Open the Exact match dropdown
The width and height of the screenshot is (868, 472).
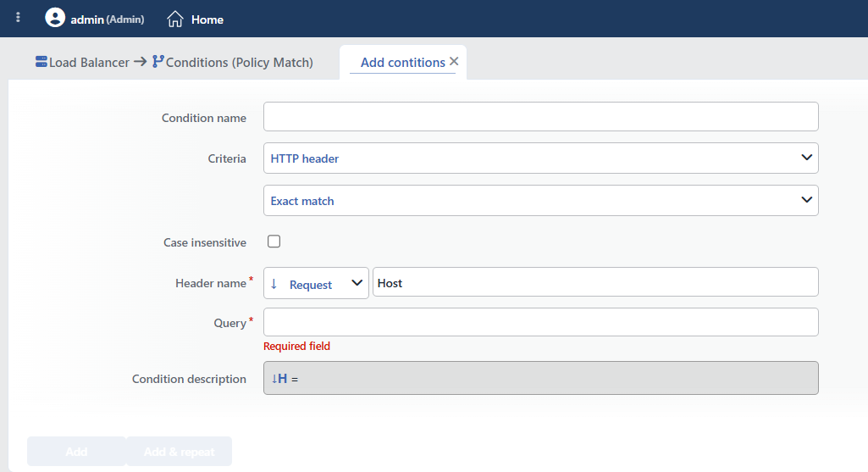pos(541,201)
